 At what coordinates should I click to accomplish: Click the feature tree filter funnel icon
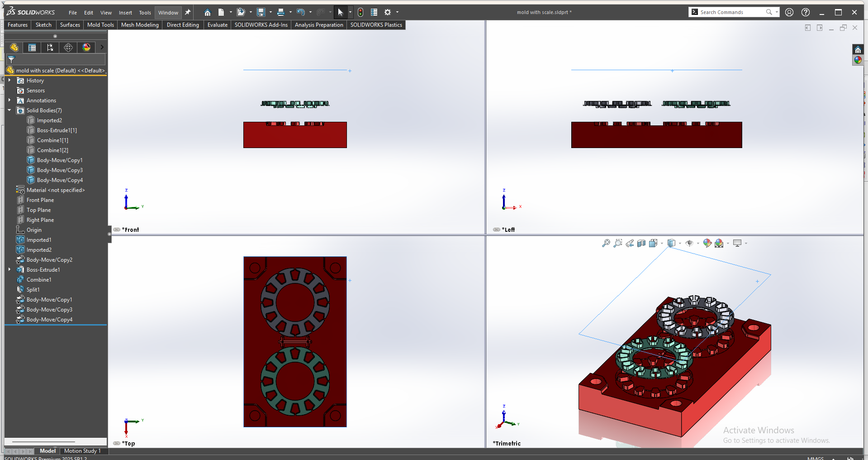(x=11, y=59)
